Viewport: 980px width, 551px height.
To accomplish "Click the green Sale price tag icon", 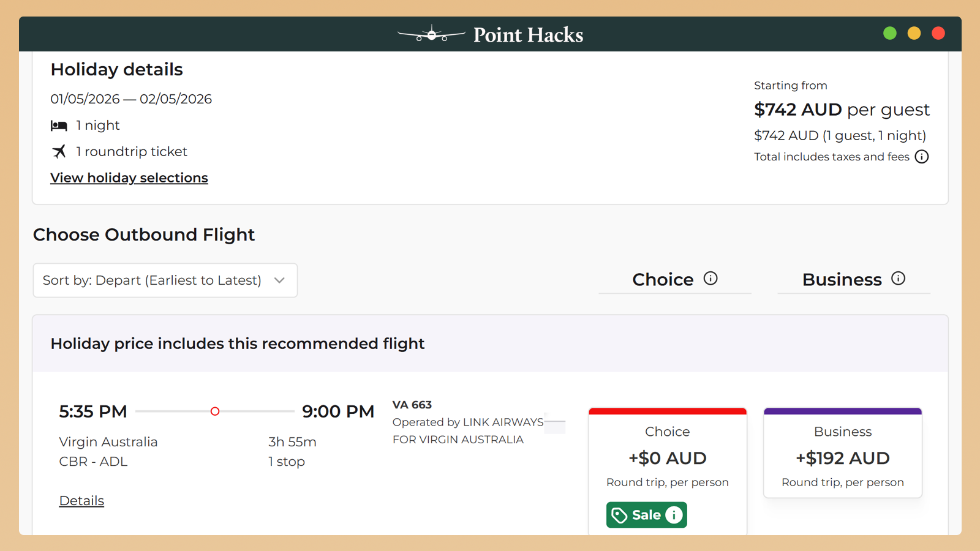I will pos(620,515).
